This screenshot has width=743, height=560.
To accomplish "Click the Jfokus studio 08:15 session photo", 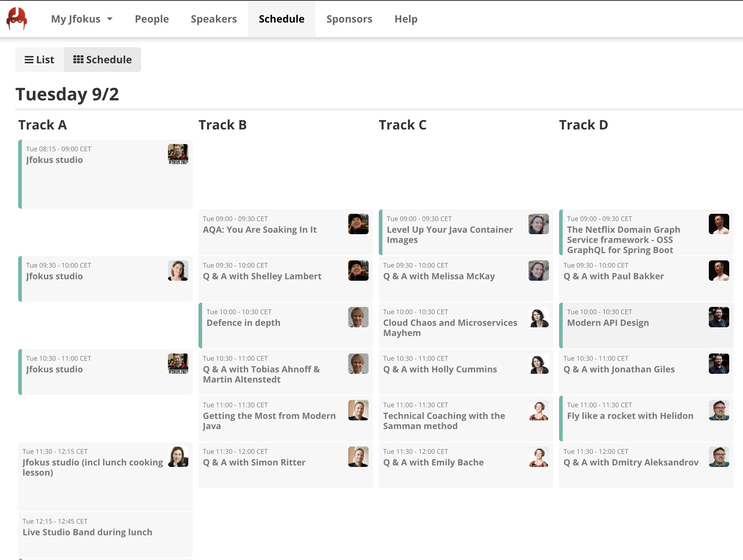I will (178, 154).
